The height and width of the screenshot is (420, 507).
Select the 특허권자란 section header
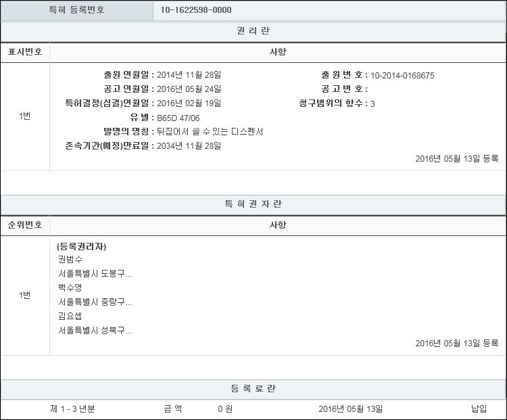(x=254, y=204)
